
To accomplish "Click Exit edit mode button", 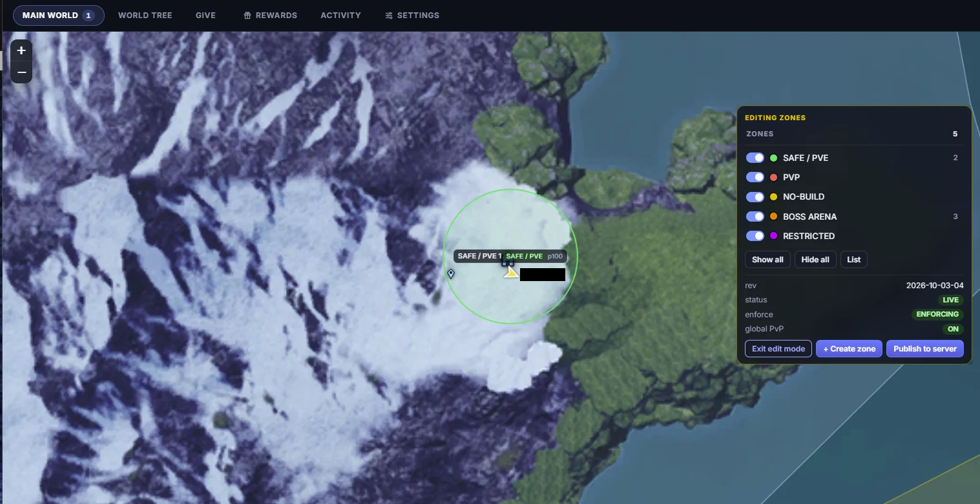I will click(x=778, y=348).
